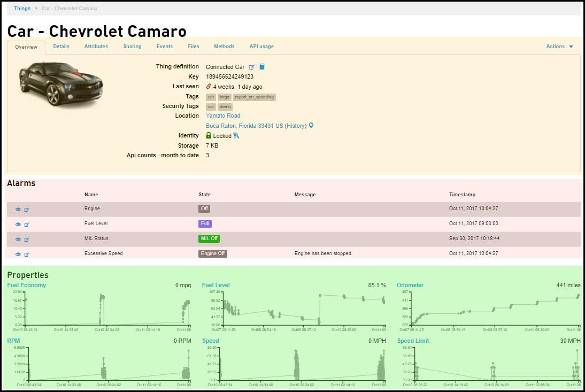Viewport: 585px width, 392px height.
Task: View the Fuel Level alarm eye icon
Action: pyautogui.click(x=18, y=224)
